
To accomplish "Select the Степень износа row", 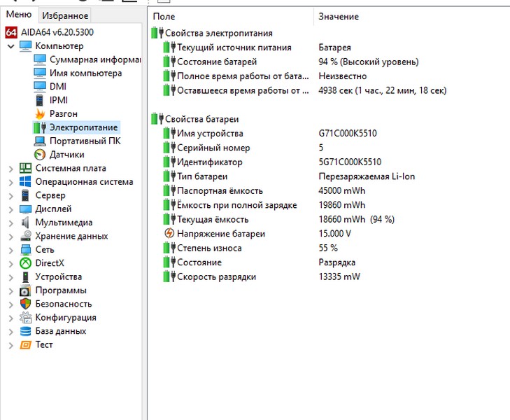I will click(208, 248).
